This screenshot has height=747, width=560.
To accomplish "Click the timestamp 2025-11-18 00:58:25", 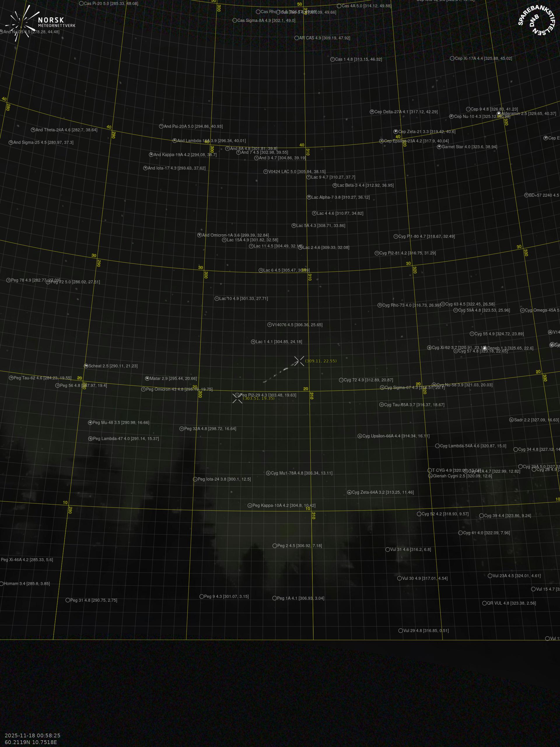I will tap(32, 735).
